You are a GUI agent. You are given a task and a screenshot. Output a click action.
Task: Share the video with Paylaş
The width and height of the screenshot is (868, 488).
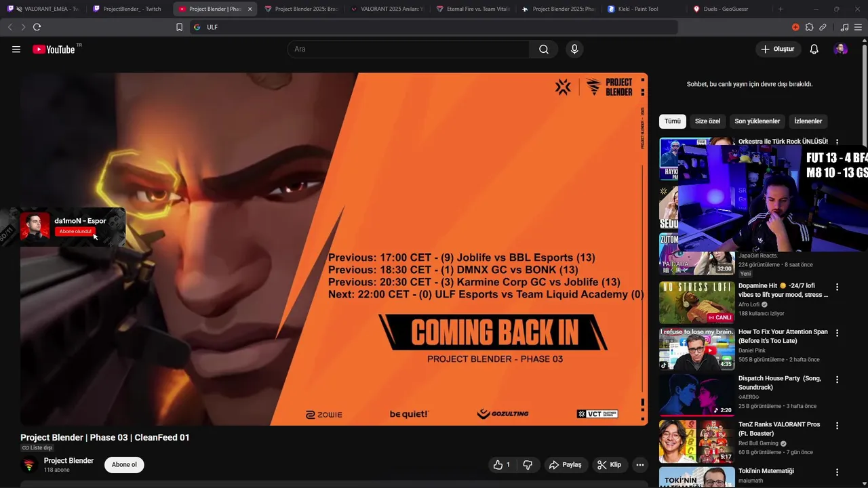[566, 465]
